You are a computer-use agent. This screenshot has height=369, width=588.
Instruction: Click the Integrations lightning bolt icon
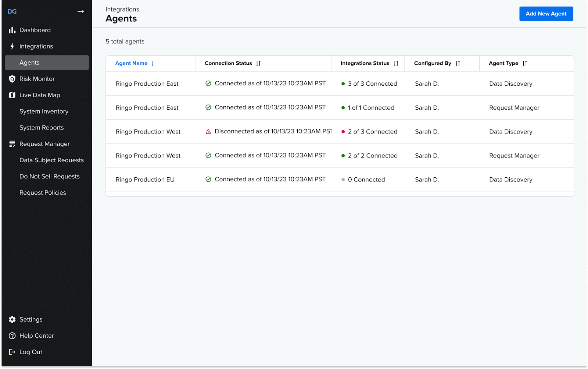pyautogui.click(x=12, y=46)
